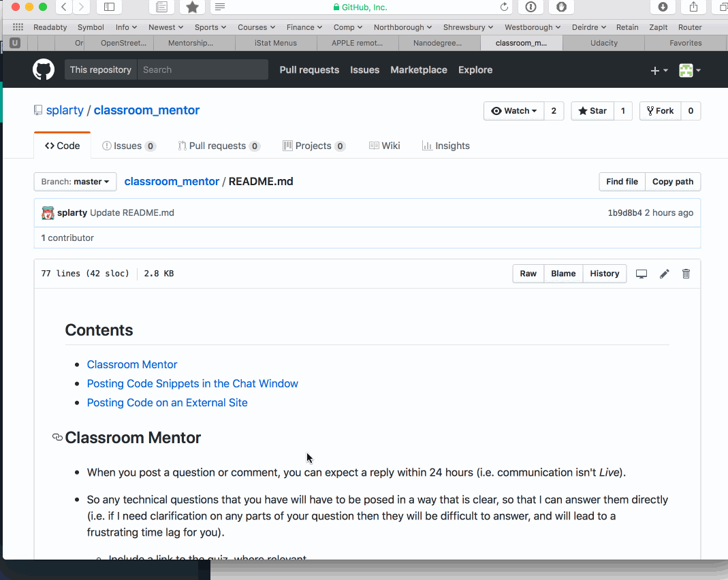Viewport: 728px width, 580px height.
Task: Expand the Sports bookmarks folder
Action: (210, 27)
